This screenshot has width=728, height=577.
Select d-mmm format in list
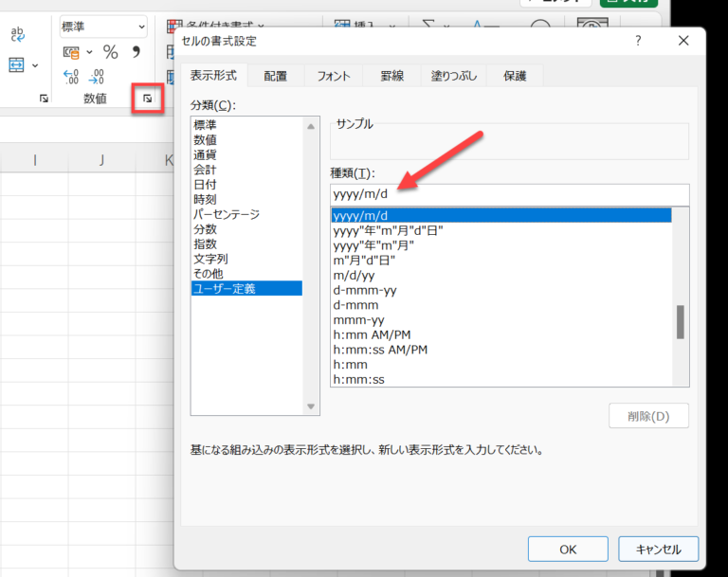(x=501, y=305)
